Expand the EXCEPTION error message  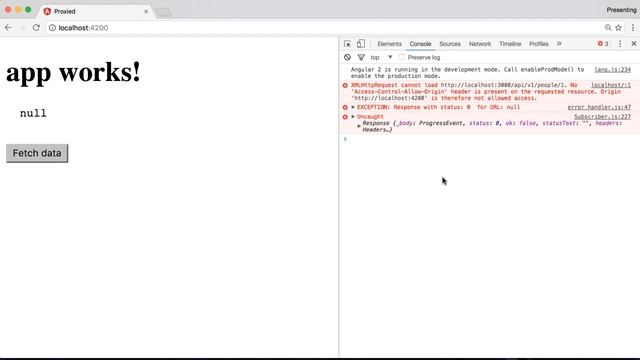pyautogui.click(x=353, y=107)
